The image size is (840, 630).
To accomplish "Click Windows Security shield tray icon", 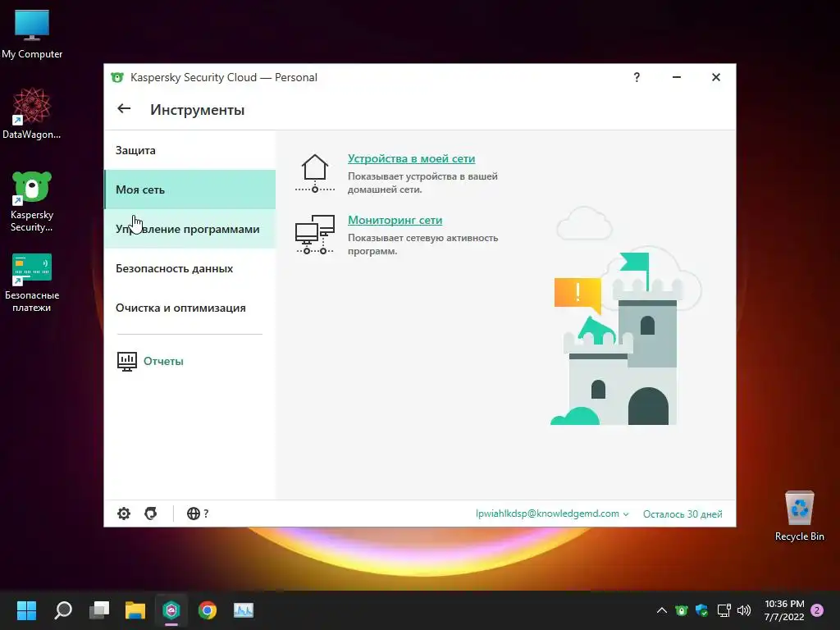I will click(x=702, y=610).
